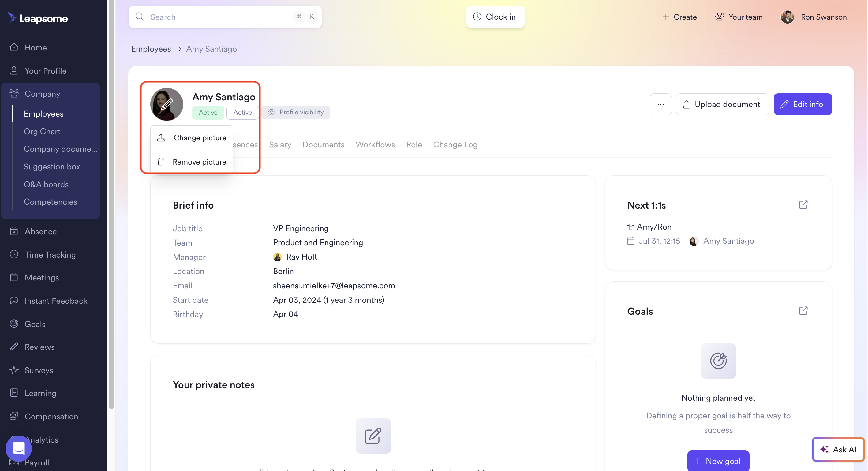Click the Create button
Screen dimensions: 868x471
(x=679, y=17)
